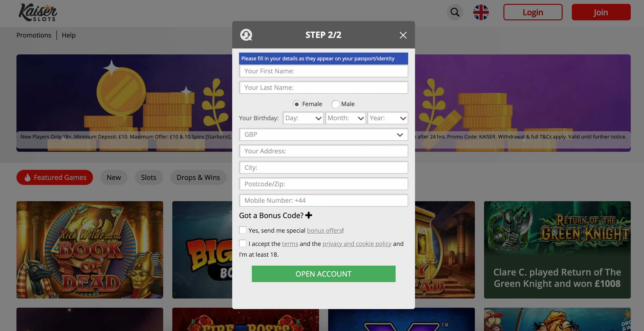Focus the Your Last Name field
This screenshot has width=644, height=331.
pos(324,88)
